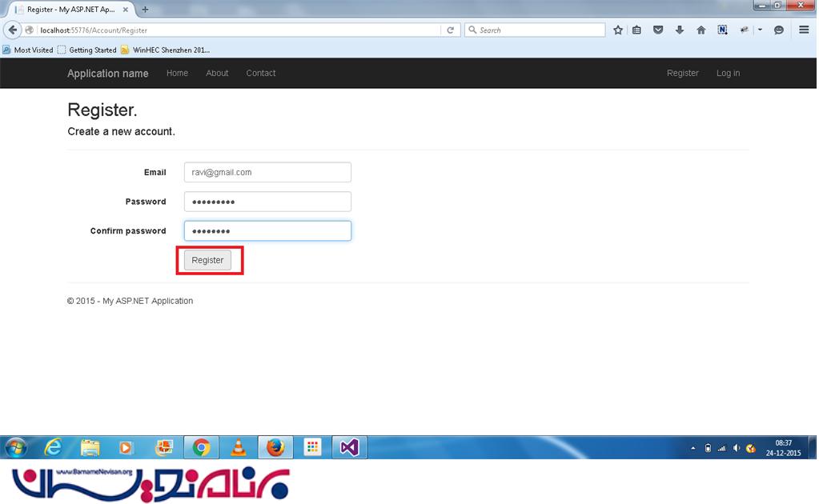Reload the page with the refresh icon
The width and height of the screenshot is (819, 504).
point(450,30)
